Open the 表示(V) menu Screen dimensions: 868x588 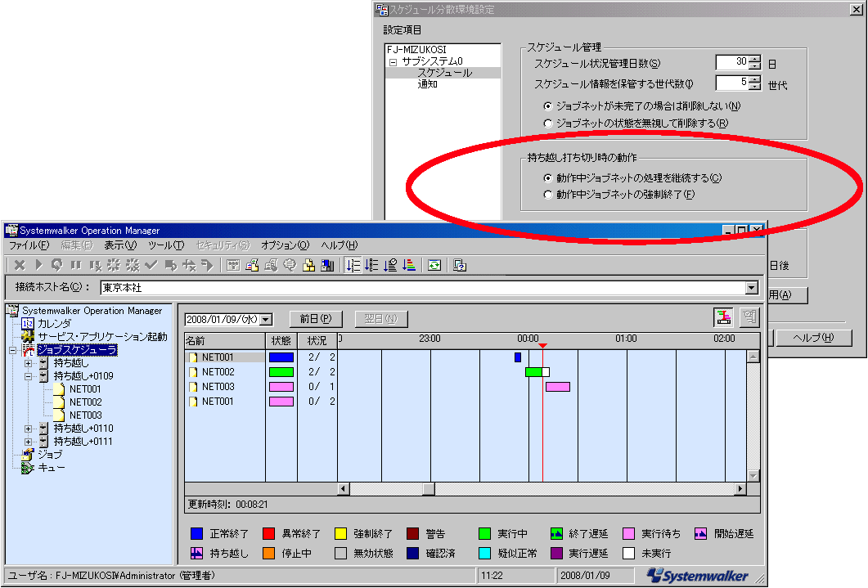tap(120, 245)
